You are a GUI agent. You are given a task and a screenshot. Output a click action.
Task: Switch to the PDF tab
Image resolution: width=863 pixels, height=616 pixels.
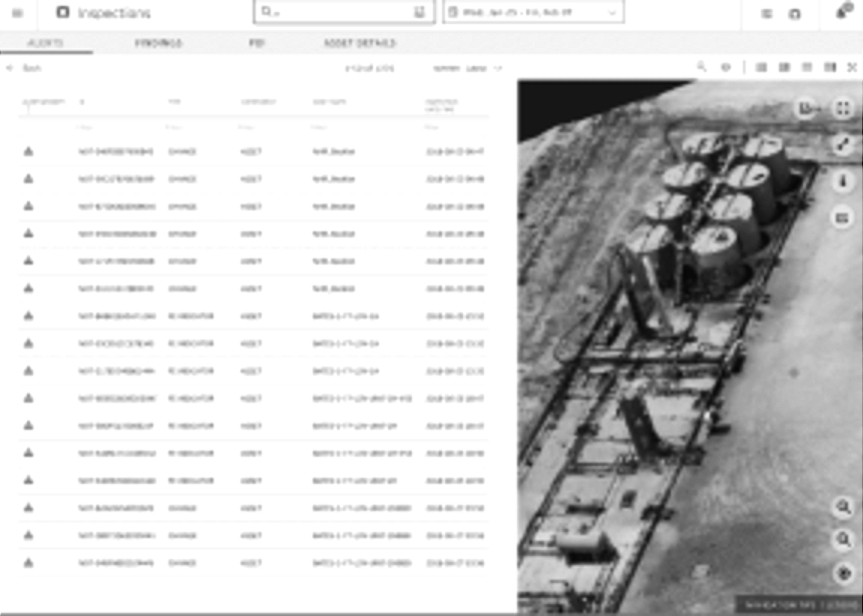pos(257,43)
